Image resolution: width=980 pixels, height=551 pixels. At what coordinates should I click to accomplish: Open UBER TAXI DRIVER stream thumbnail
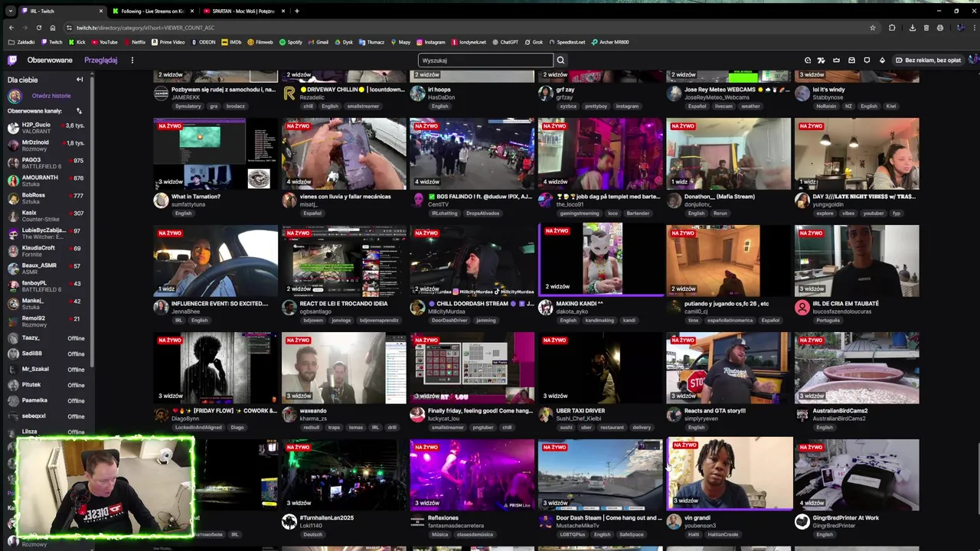coord(600,367)
